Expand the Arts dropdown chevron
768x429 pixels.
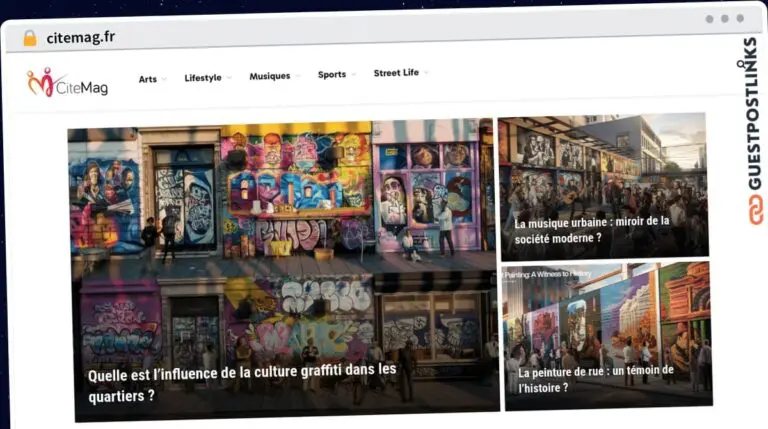pyautogui.click(x=164, y=78)
